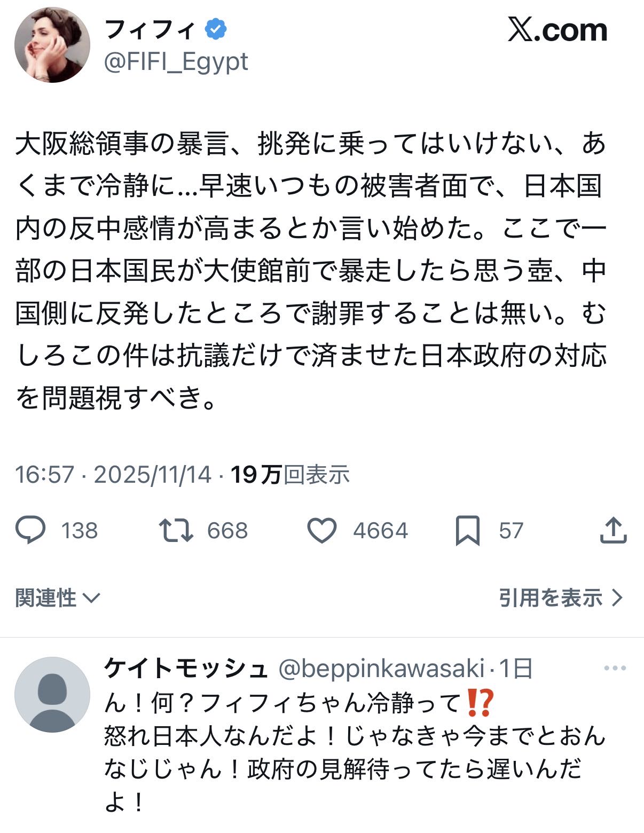The width and height of the screenshot is (644, 833).
Task: Click the @beppinkawasaki username
Action: [381, 669]
